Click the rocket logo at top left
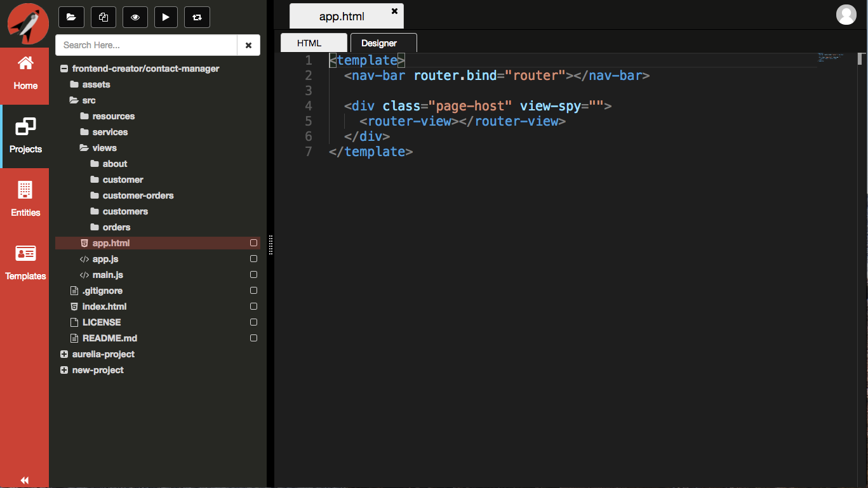 pyautogui.click(x=28, y=22)
